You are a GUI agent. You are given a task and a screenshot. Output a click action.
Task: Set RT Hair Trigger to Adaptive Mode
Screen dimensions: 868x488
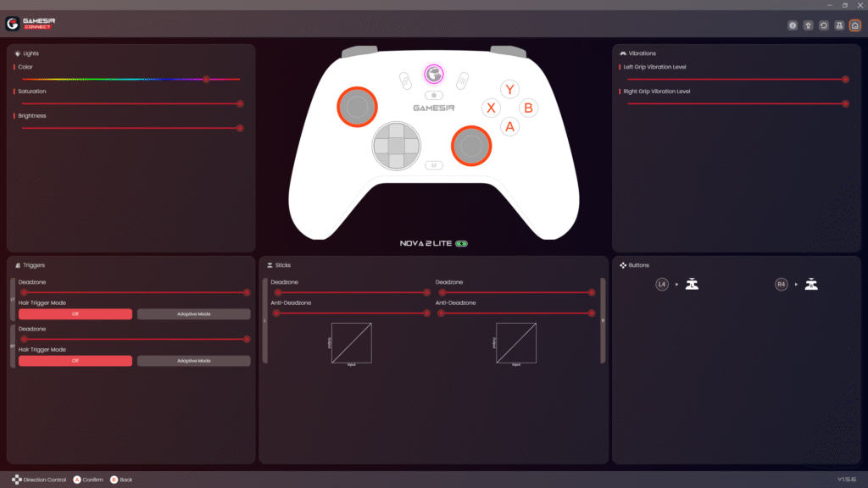coord(194,361)
